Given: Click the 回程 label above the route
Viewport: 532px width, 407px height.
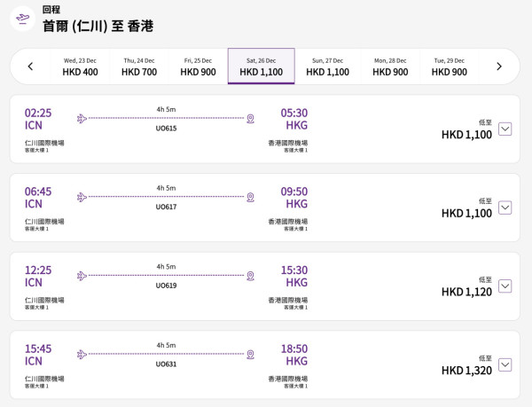Looking at the screenshot, I should [51, 9].
